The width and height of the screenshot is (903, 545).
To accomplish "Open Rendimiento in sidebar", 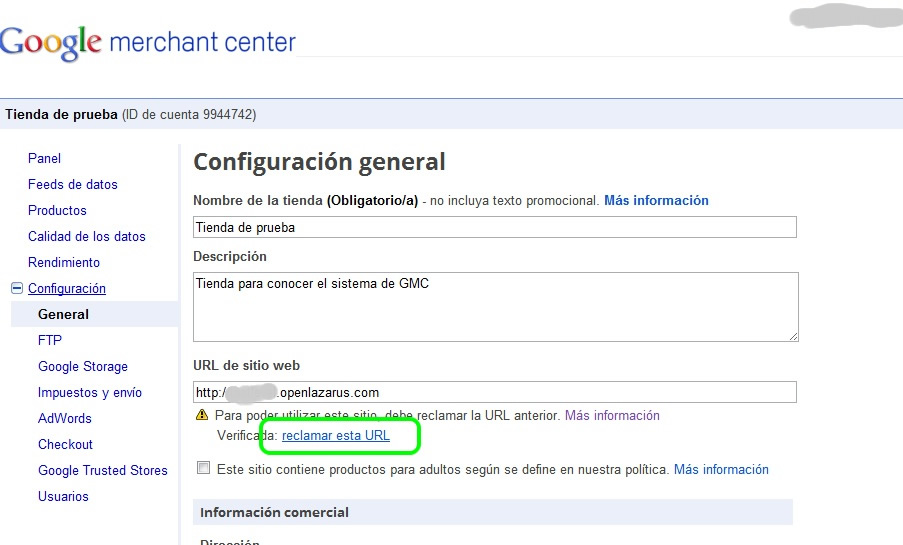I will (x=64, y=262).
